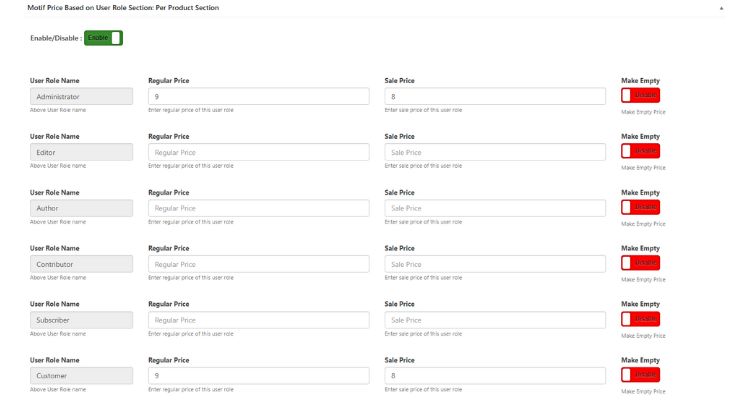Click Contributor Regular Price input

pos(258,264)
